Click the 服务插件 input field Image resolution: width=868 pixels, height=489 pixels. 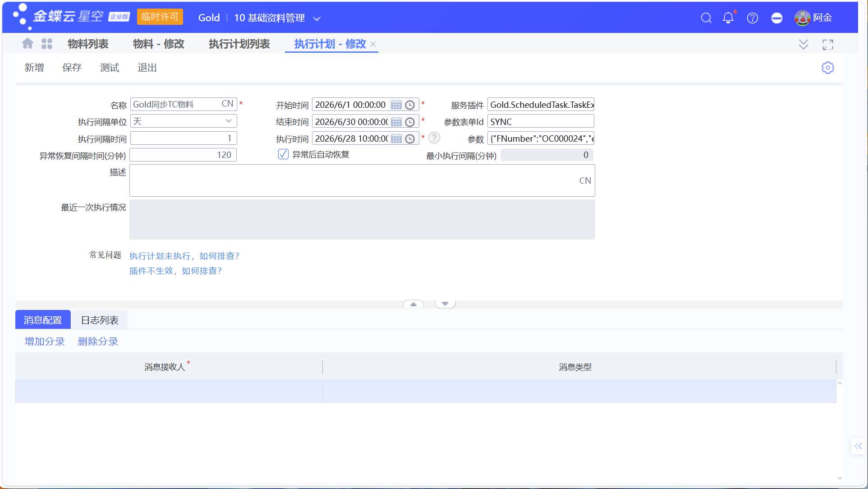point(541,105)
